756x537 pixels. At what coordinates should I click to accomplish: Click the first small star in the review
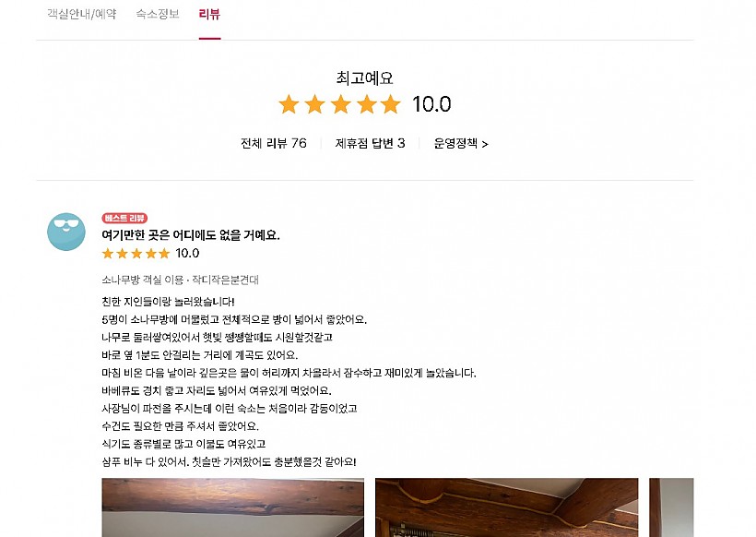point(108,253)
